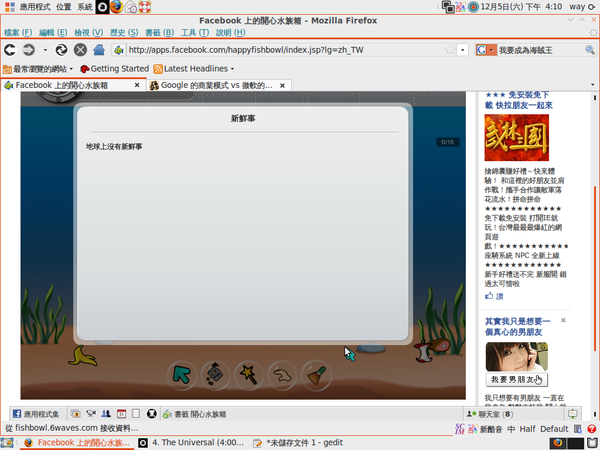
Task: Pick up the apple core trash
Action: tap(424, 353)
